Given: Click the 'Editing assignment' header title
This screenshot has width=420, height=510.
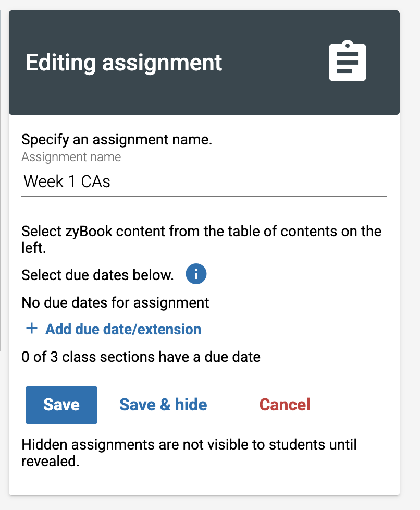Looking at the screenshot, I should coord(124,63).
